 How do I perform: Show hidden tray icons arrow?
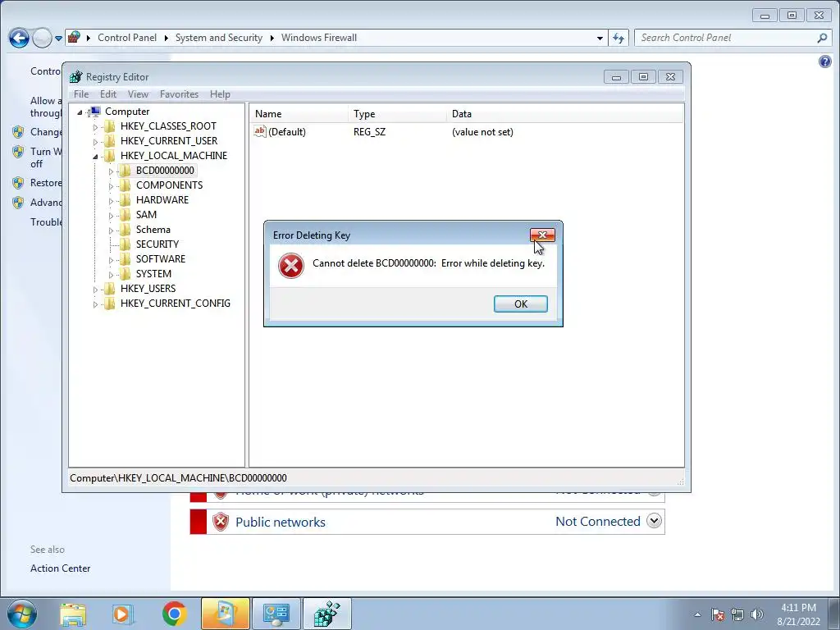click(697, 614)
